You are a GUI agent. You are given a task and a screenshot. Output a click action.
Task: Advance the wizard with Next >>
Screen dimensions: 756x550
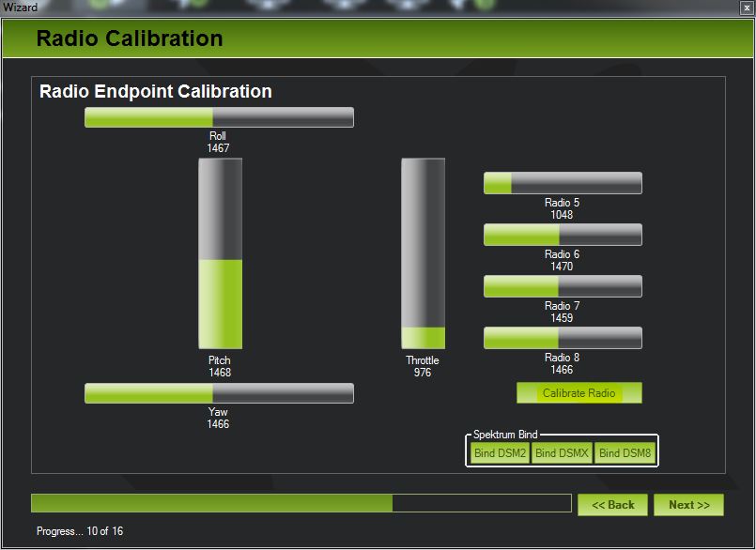point(689,505)
